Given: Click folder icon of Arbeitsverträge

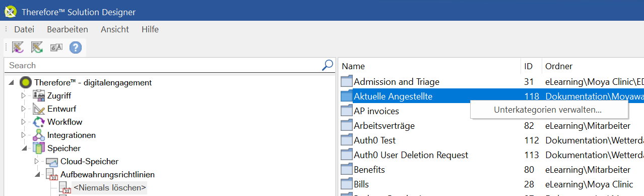Looking at the screenshot, I should point(346,125).
